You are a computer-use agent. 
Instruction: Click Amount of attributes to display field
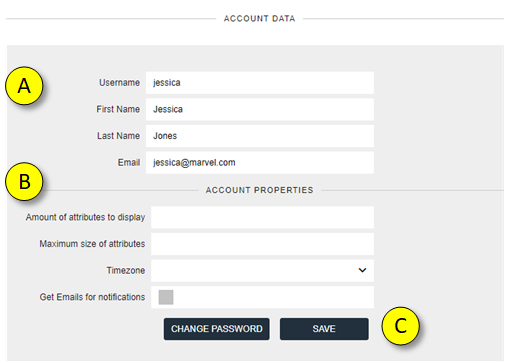[262, 217]
